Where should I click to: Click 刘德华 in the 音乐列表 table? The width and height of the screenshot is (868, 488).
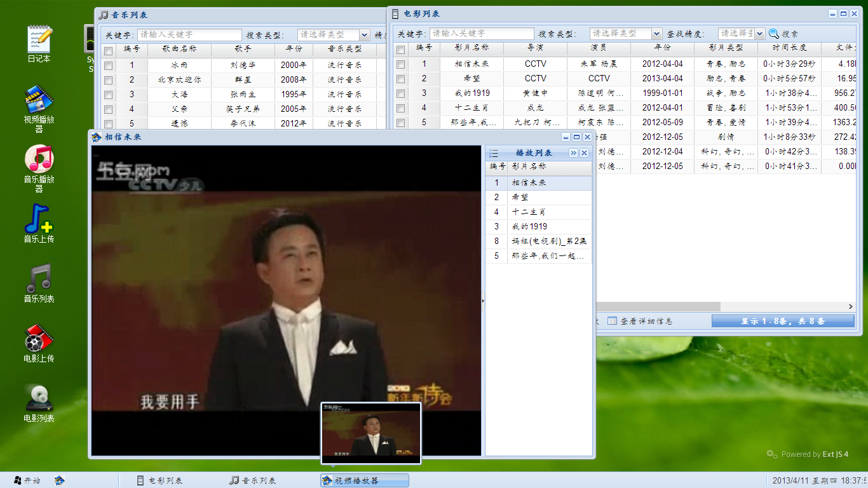point(243,65)
